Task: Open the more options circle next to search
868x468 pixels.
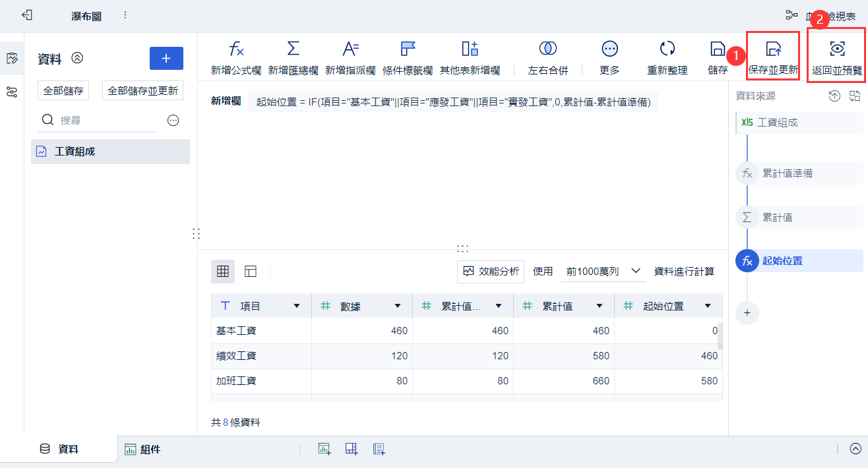Action: point(173,121)
